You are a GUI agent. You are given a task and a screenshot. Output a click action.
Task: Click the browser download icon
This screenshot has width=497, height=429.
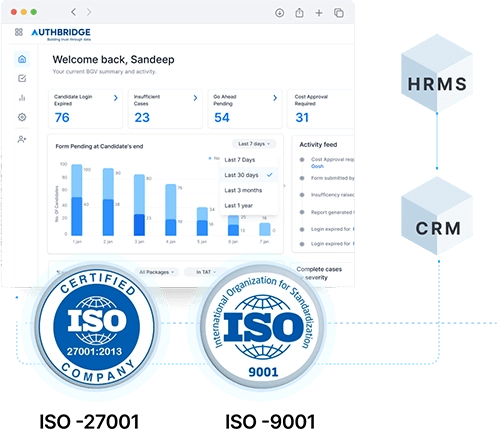pyautogui.click(x=279, y=13)
